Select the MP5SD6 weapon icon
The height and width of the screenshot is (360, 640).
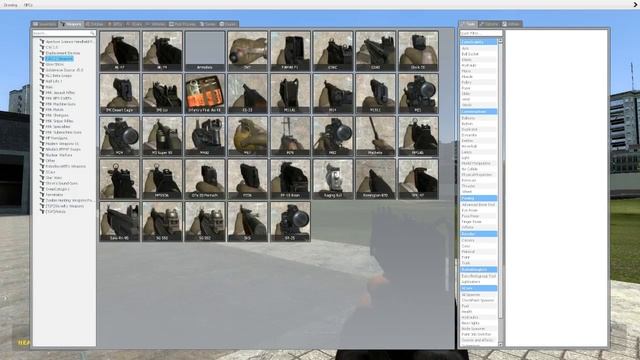162,179
